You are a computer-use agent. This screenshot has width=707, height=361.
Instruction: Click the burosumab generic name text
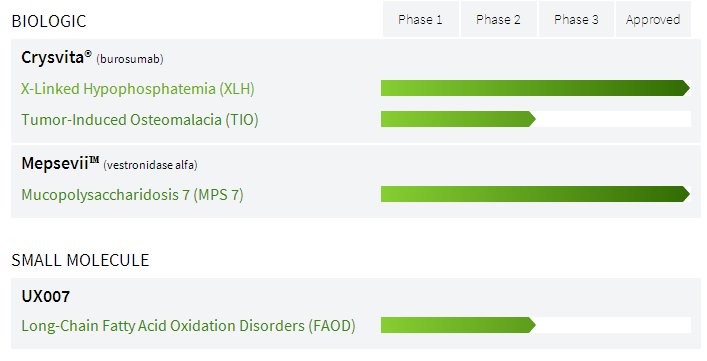[130, 59]
